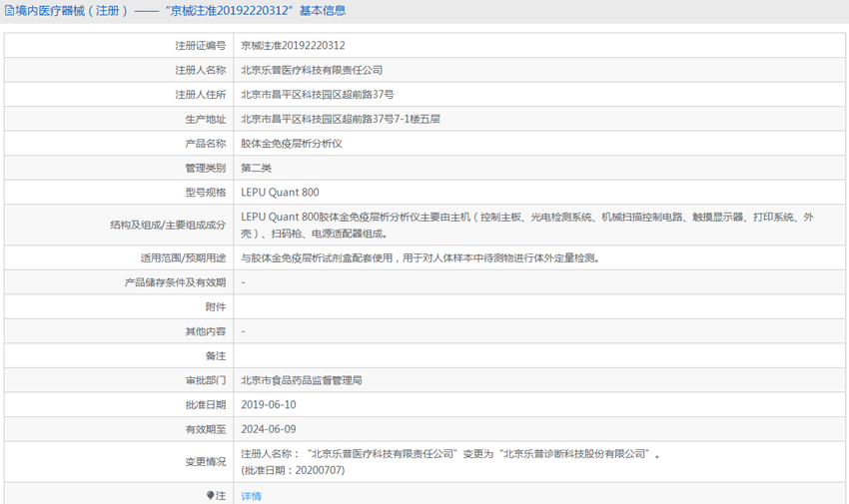Click the change approval date (批准日期:20200707)
The image size is (849, 504).
pyautogui.click(x=293, y=470)
